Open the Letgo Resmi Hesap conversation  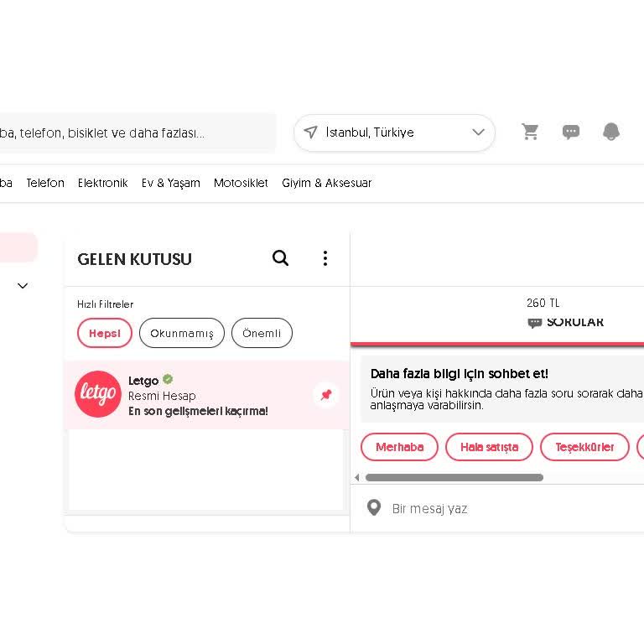[206, 395]
